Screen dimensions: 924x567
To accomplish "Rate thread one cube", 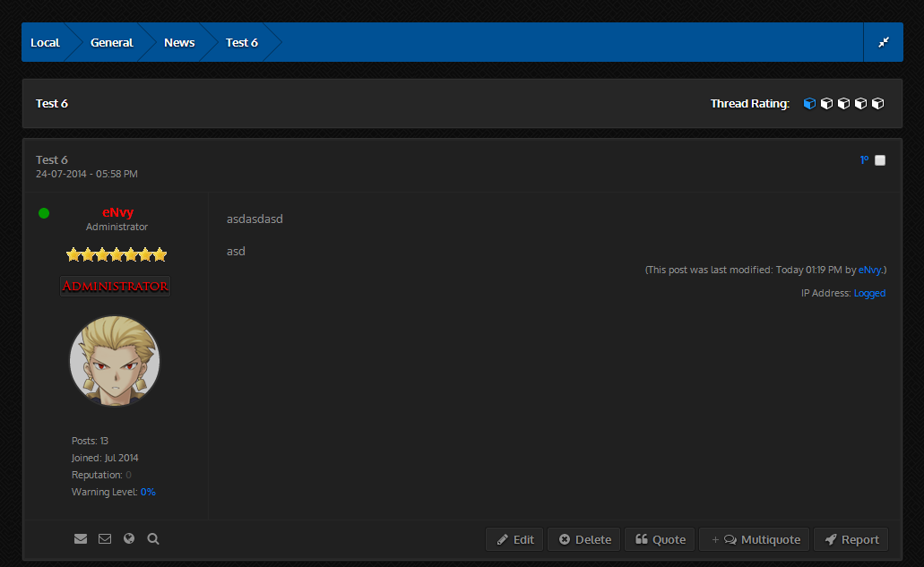I will (x=809, y=104).
